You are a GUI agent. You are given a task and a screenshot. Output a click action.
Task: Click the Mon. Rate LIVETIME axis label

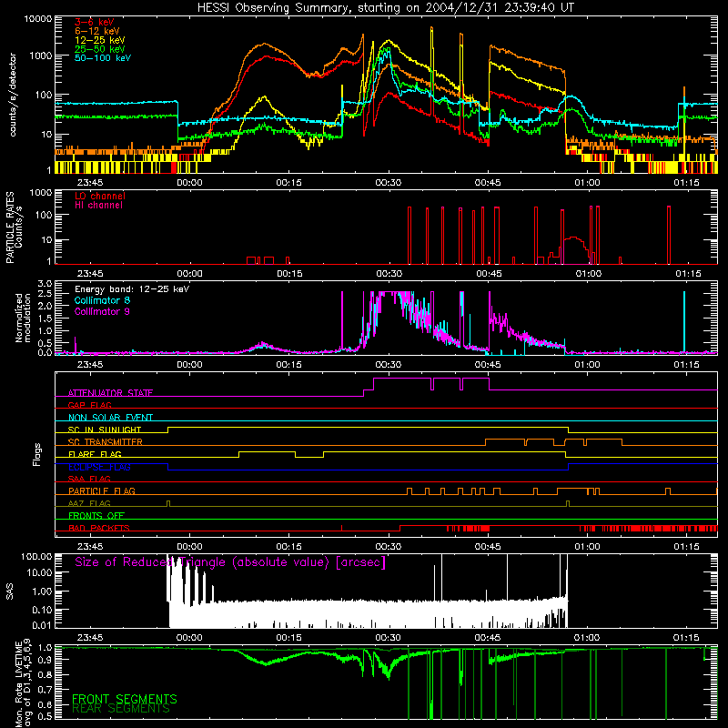click(23, 683)
